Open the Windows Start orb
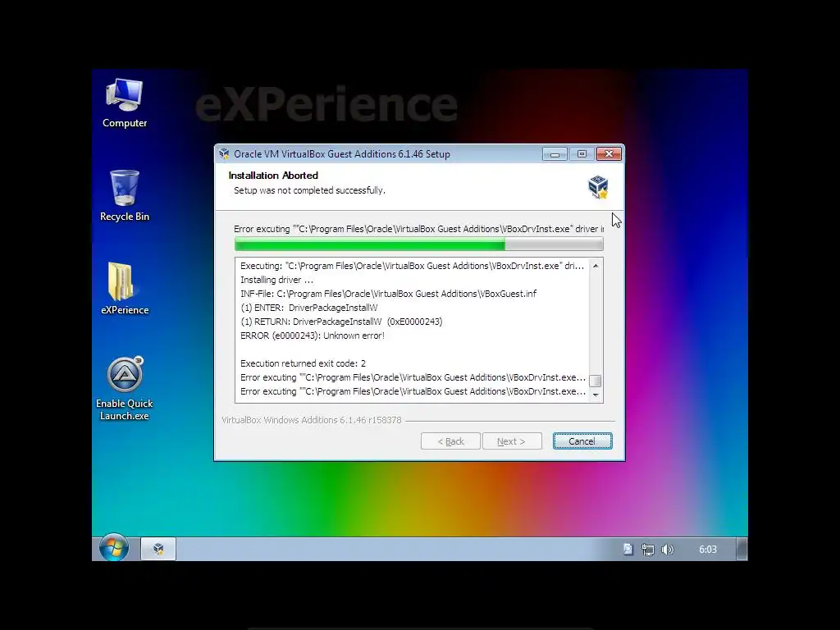This screenshot has height=630, width=840. (x=113, y=548)
